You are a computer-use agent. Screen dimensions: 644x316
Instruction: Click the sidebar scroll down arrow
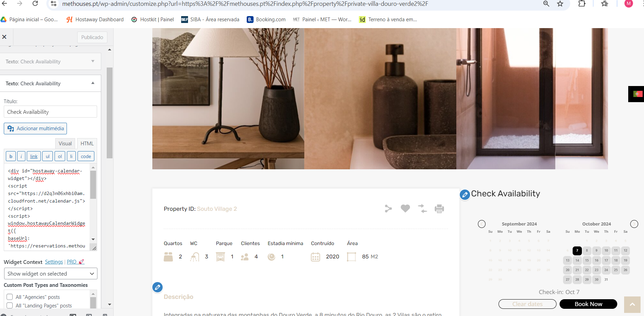click(109, 304)
